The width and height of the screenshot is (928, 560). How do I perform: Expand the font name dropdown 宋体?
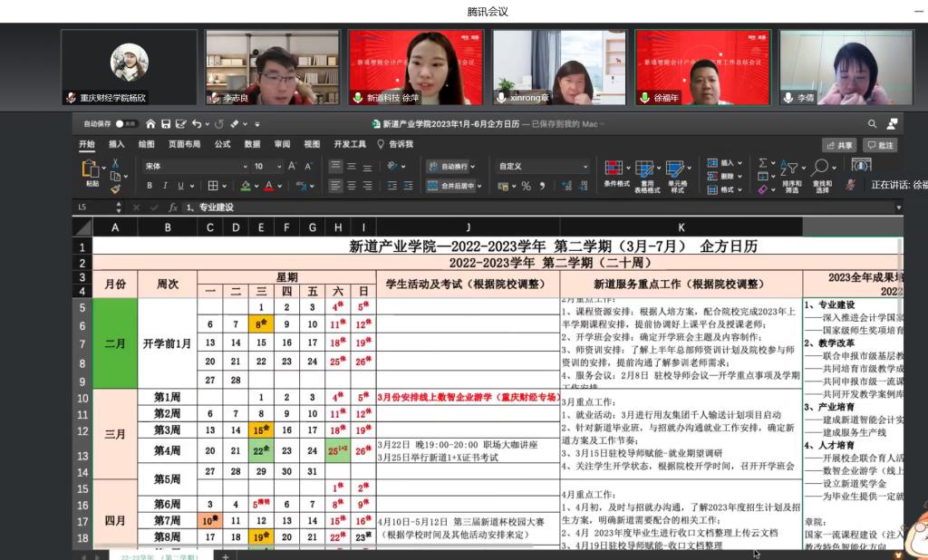coord(245,167)
